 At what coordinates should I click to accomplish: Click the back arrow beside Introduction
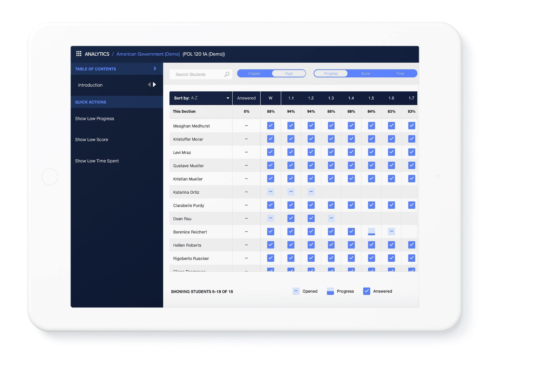(x=149, y=85)
